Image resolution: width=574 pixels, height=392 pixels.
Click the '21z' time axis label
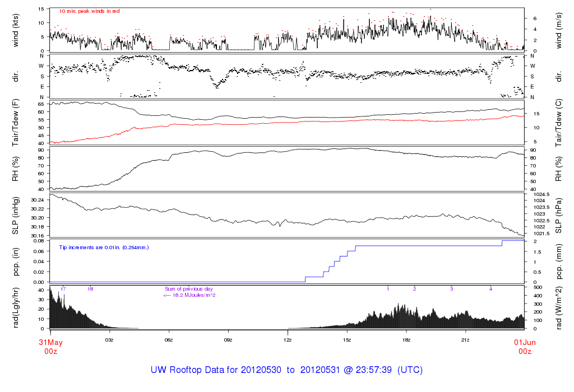[465, 340]
